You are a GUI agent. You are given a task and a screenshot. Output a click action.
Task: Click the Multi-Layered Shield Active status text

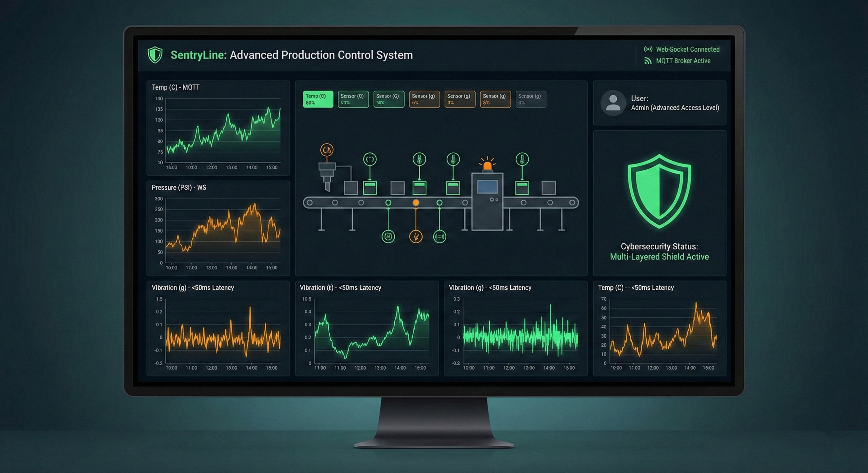pos(659,257)
